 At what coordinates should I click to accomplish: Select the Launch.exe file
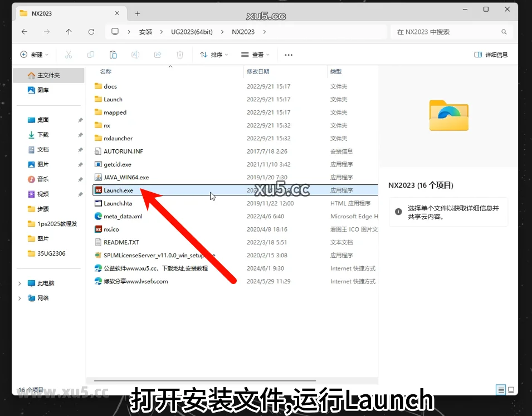pyautogui.click(x=118, y=190)
